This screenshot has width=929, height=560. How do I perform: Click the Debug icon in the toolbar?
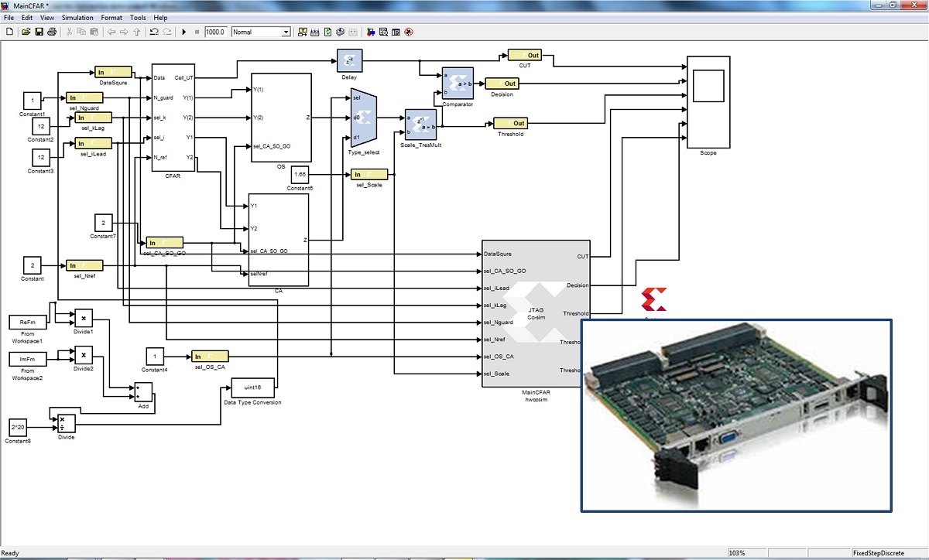coord(409,32)
